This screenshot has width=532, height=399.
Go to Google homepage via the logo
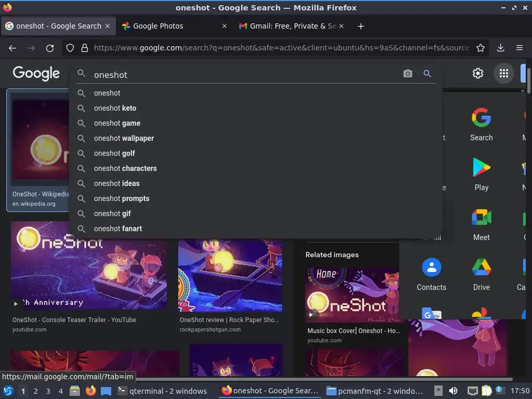36,73
